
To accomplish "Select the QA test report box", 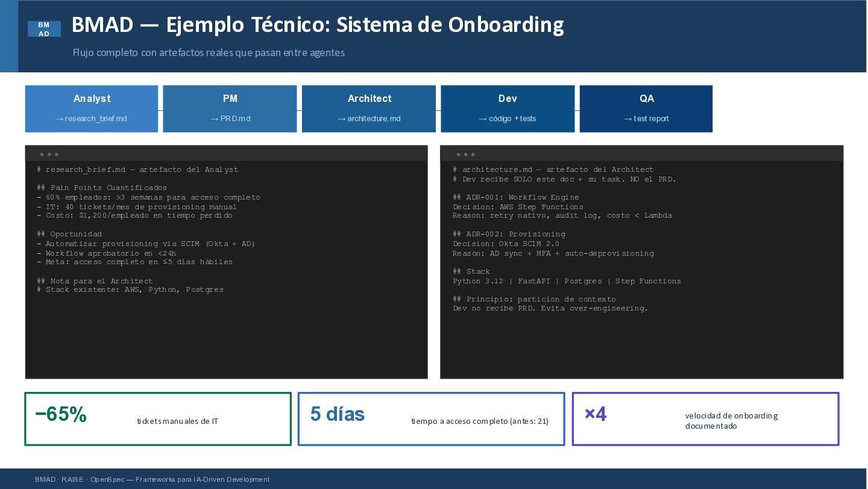I will (646, 109).
